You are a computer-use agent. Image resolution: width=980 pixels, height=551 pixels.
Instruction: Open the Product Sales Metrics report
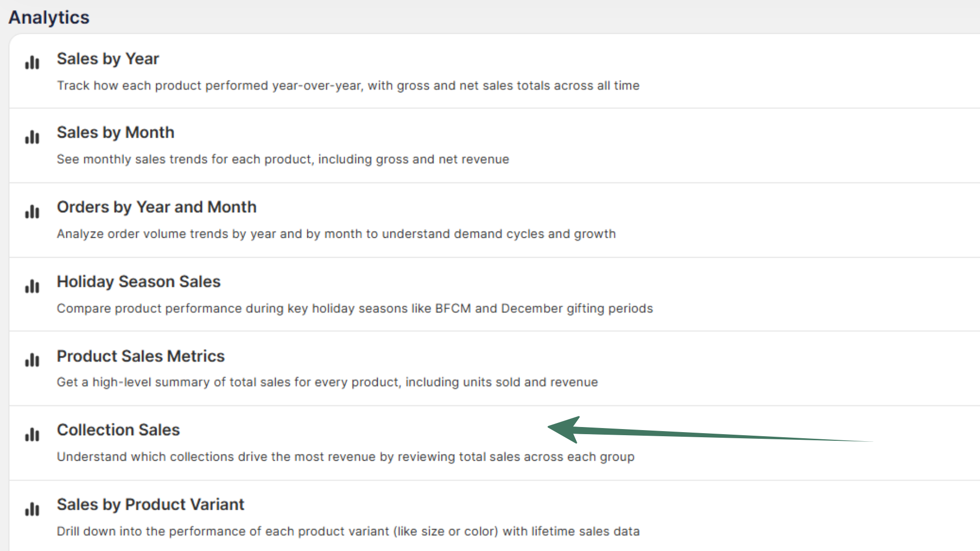coord(140,356)
